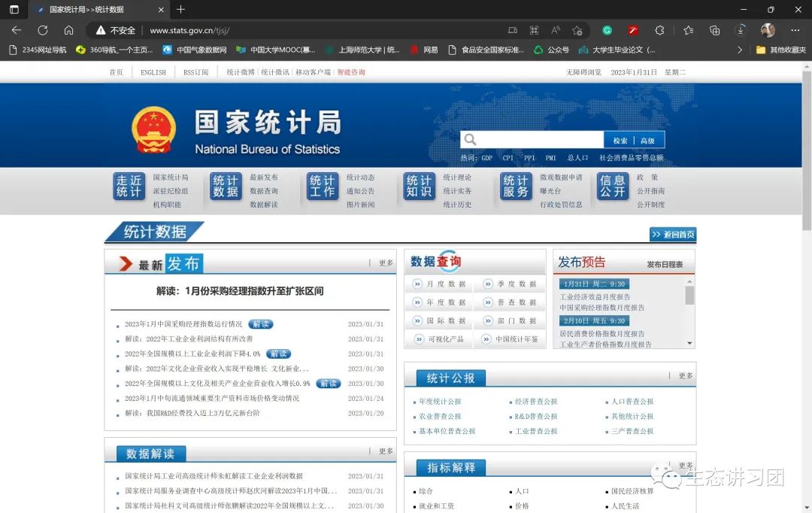Open the browser home page icon
812x513 pixels.
click(x=69, y=31)
